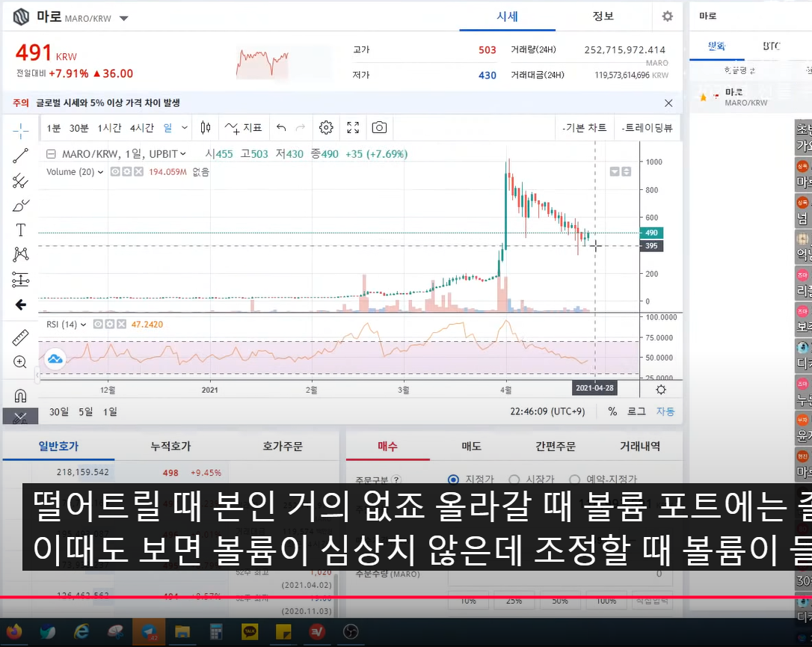Open the 호가주문 tab
Screen dimensions: 812x647
click(x=282, y=446)
